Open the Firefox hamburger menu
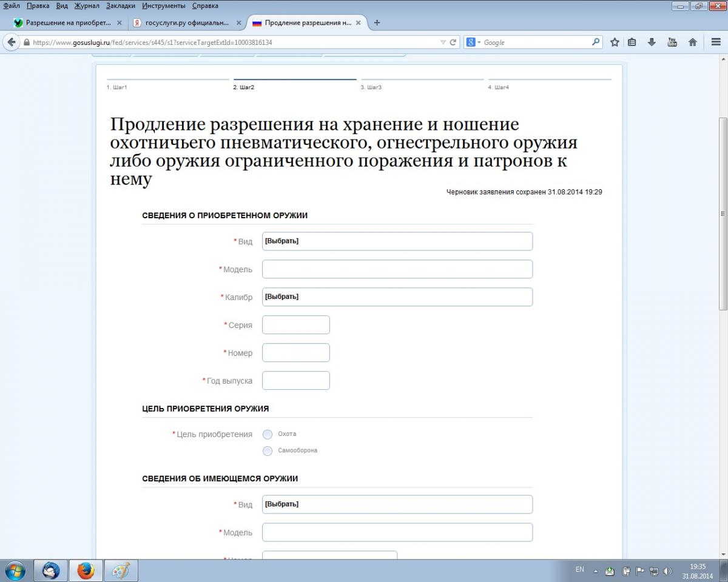The width and height of the screenshot is (728, 582). (715, 42)
